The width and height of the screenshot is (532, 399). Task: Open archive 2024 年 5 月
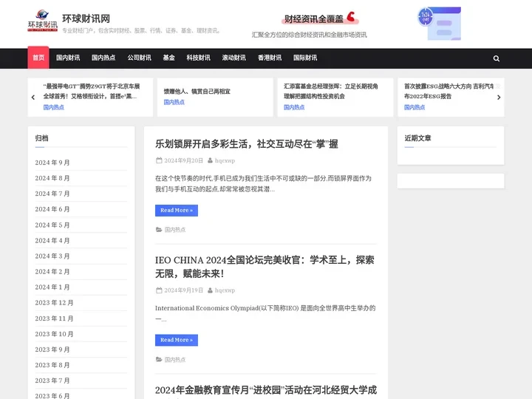(52, 225)
